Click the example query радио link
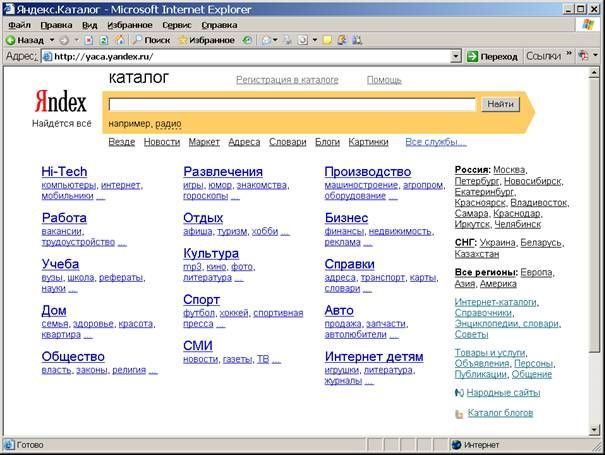This screenshot has height=455, width=605. click(168, 124)
